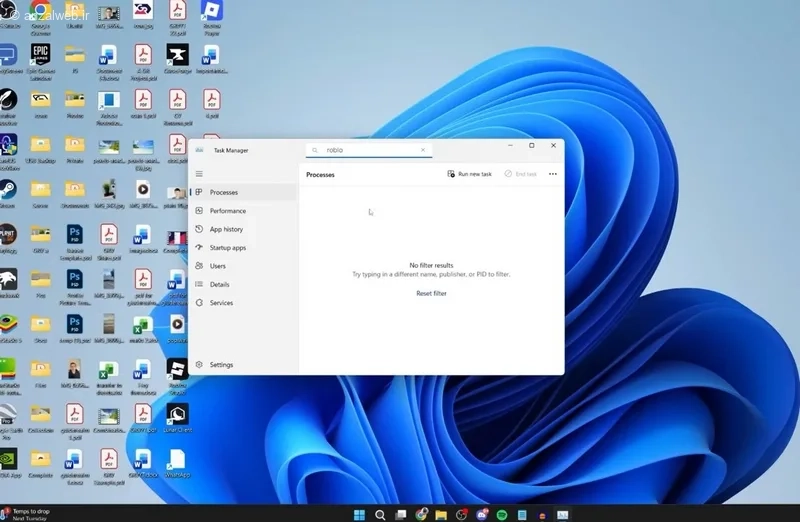Select the Processes page in Task Manager
Screen dimensions: 800x522
pos(243,192)
